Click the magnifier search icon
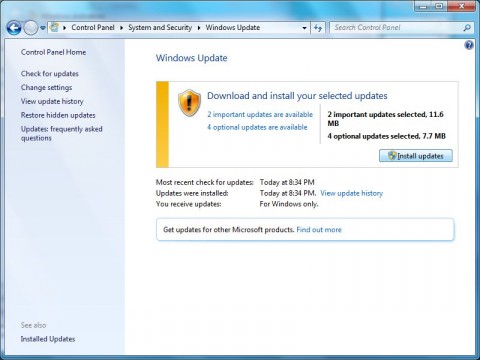Viewport: 480px width, 360px height. click(467, 28)
